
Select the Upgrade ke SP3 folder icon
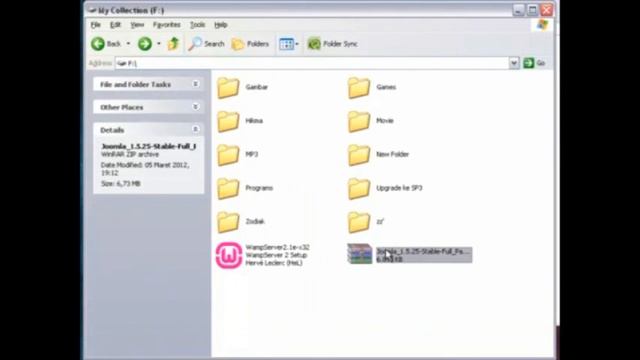pyautogui.click(x=359, y=189)
